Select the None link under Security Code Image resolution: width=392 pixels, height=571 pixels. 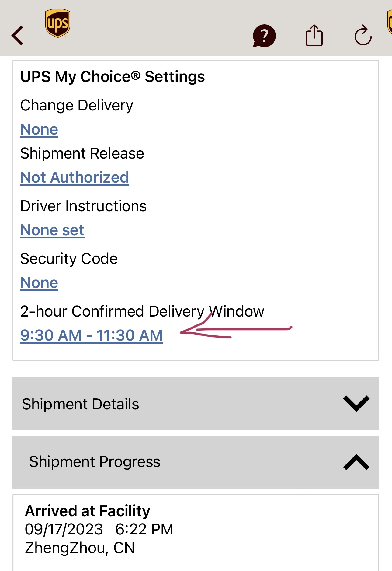[x=39, y=283]
